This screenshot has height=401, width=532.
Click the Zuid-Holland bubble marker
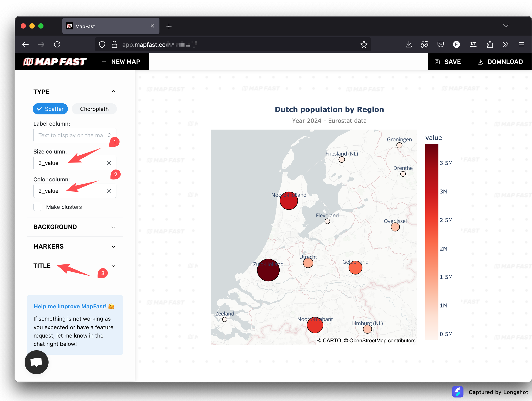coord(268,270)
